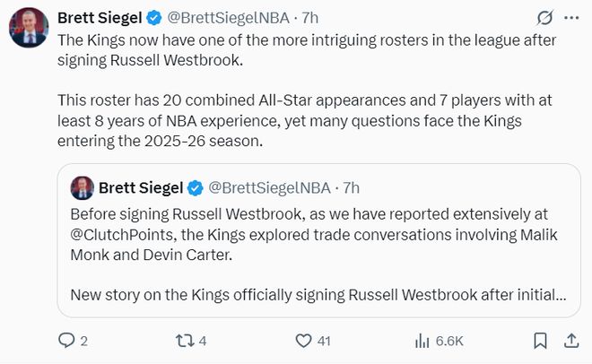Screen dimensions: 592x364
Task: Open the three-dot more options menu
Action: pos(570,18)
